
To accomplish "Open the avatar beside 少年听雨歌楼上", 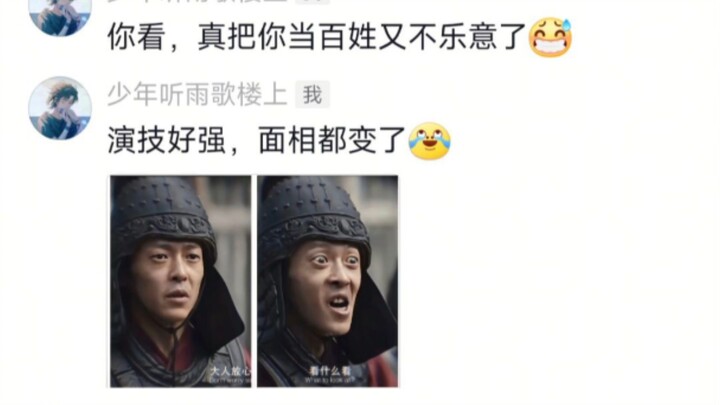I will [60, 108].
